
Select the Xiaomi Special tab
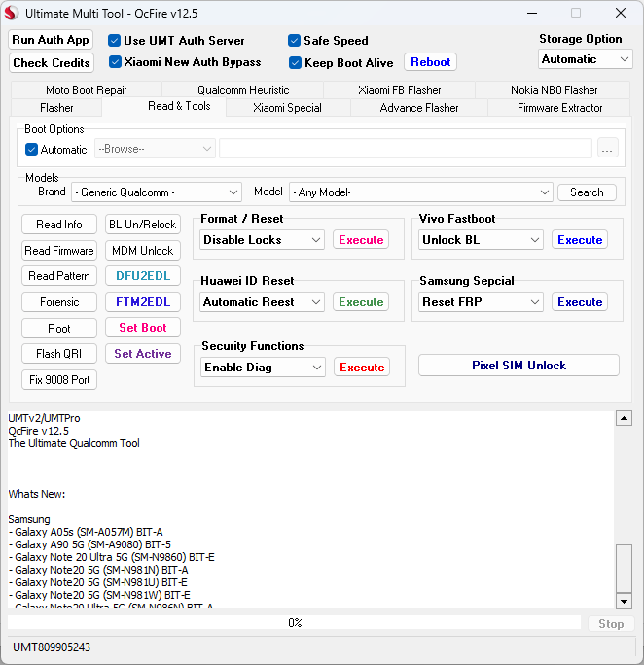click(287, 108)
